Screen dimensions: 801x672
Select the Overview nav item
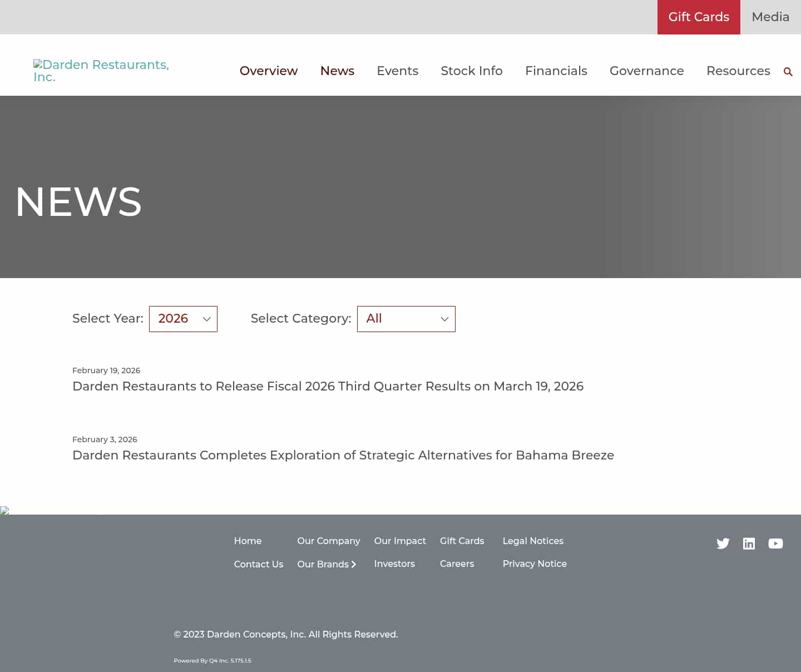pyautogui.click(x=269, y=71)
